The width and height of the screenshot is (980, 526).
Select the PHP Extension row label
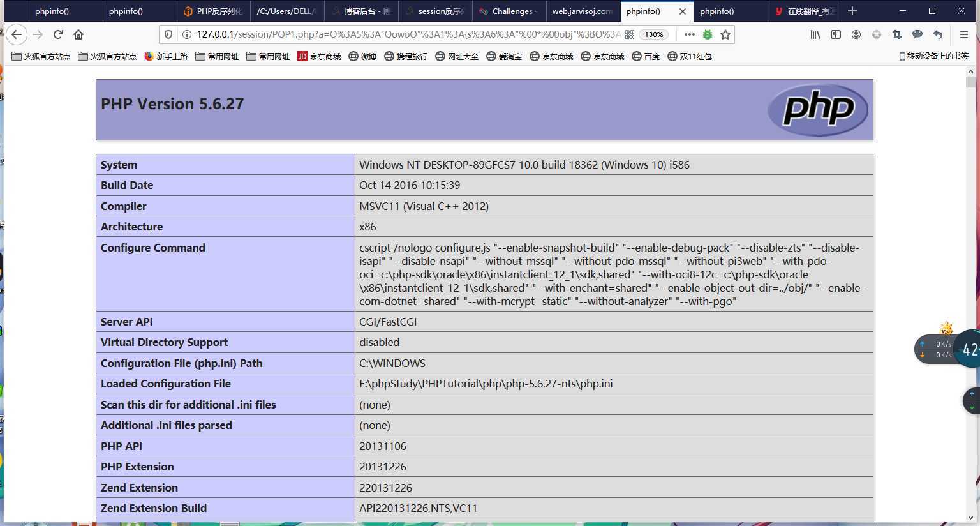pos(137,467)
